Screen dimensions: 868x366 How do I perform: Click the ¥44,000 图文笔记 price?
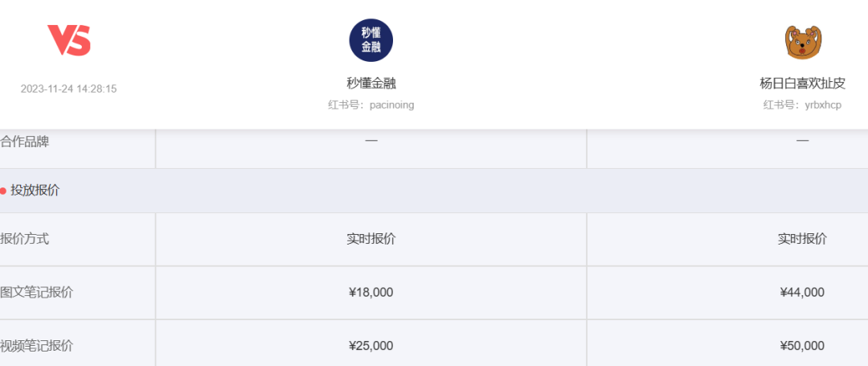click(x=802, y=292)
